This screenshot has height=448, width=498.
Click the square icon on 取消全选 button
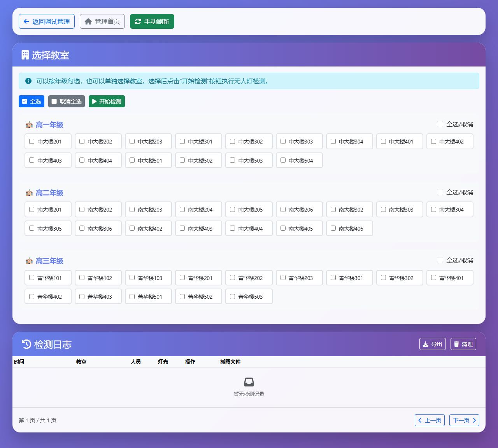pyautogui.click(x=54, y=101)
